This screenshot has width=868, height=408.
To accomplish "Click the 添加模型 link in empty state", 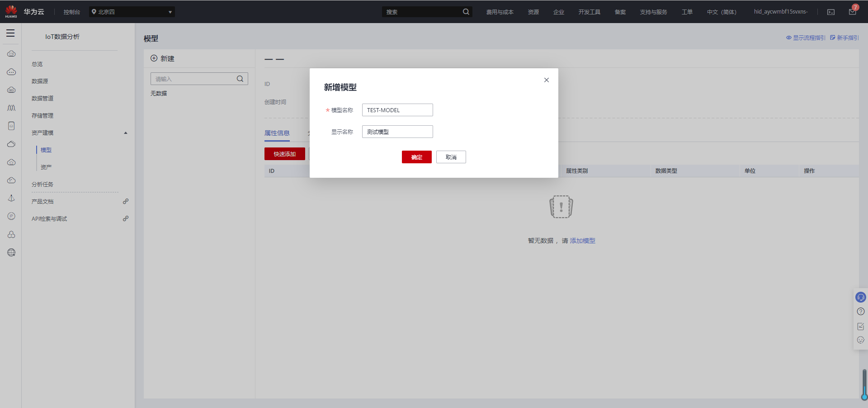I will point(583,241).
